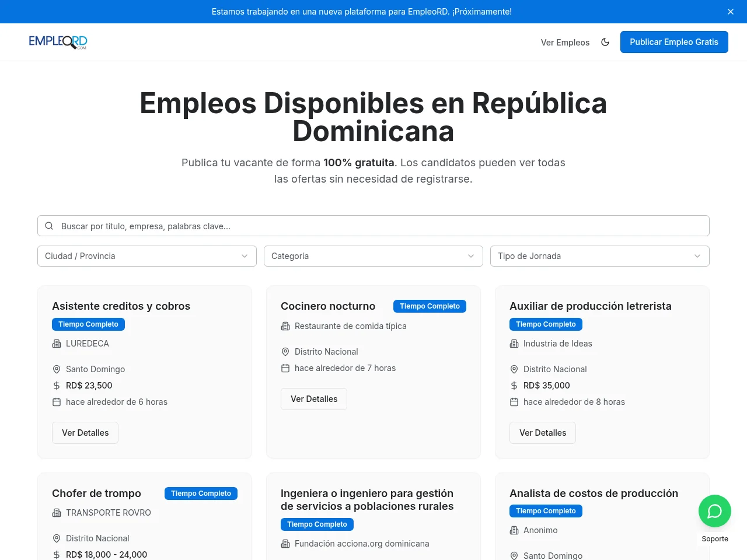The width and height of the screenshot is (747, 560).
Task: Click location pin in Analista de costos card
Action: click(514, 556)
